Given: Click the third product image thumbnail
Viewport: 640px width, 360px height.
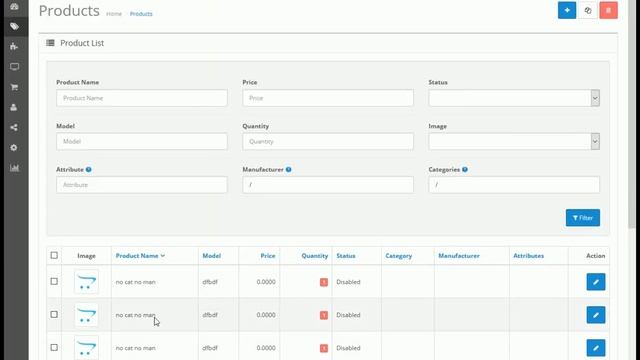Looking at the screenshot, I should point(86,347).
